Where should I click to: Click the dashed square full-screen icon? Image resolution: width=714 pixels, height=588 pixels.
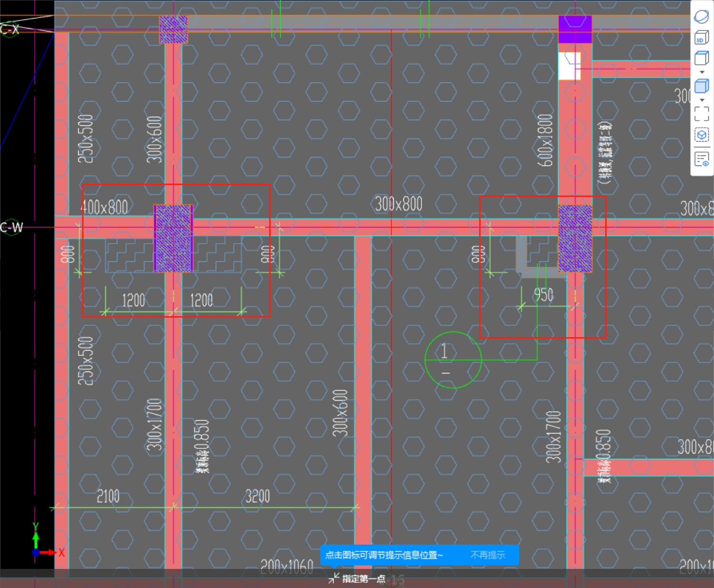point(702,113)
